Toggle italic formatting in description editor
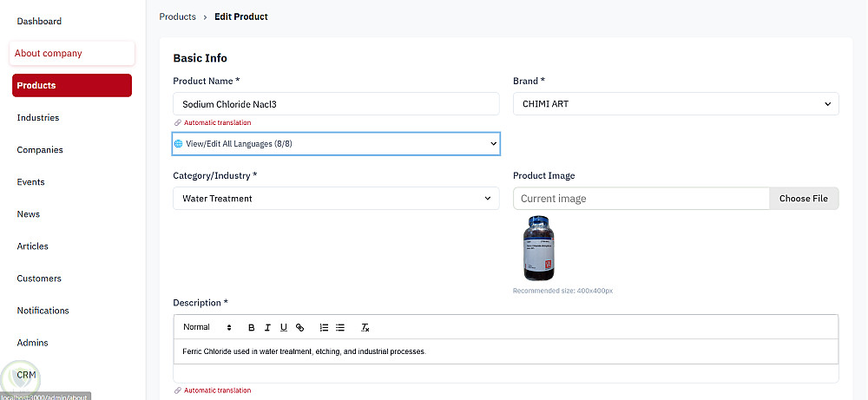Viewport: 868px width, 400px height. coord(267,327)
